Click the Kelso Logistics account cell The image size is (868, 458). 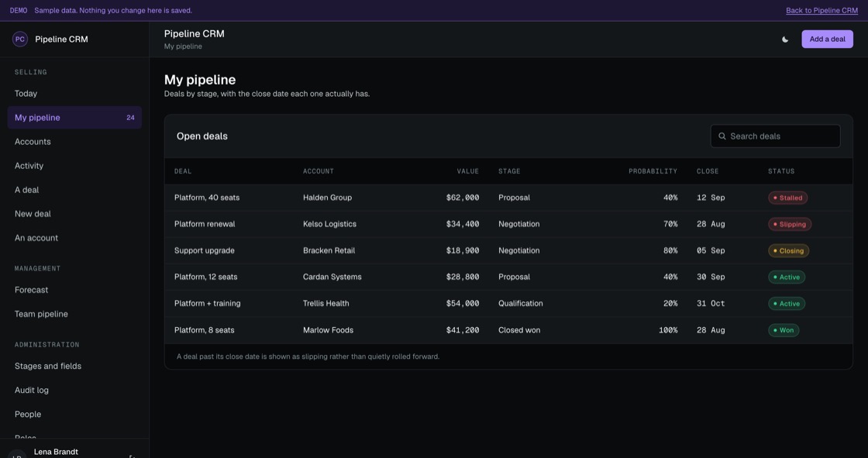[x=330, y=224]
